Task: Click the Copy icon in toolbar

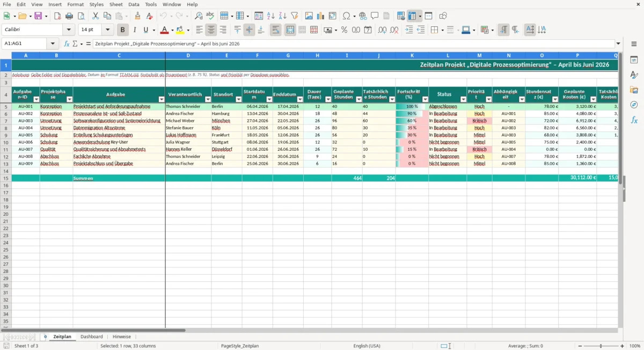Action: coord(107,16)
